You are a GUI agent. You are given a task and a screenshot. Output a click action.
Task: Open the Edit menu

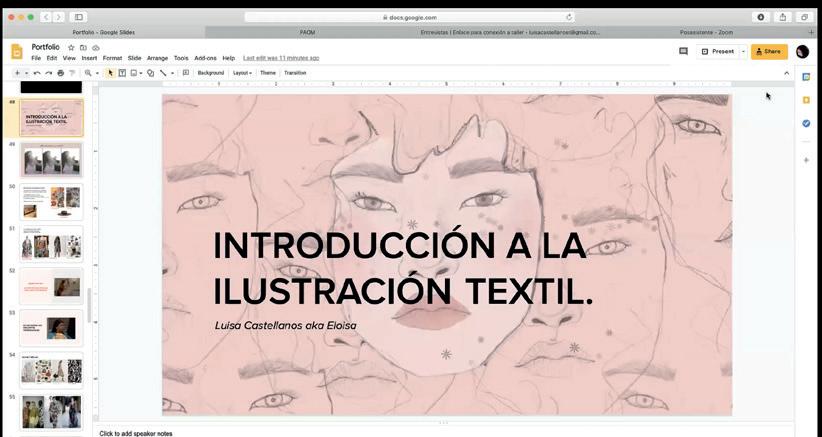click(x=51, y=58)
